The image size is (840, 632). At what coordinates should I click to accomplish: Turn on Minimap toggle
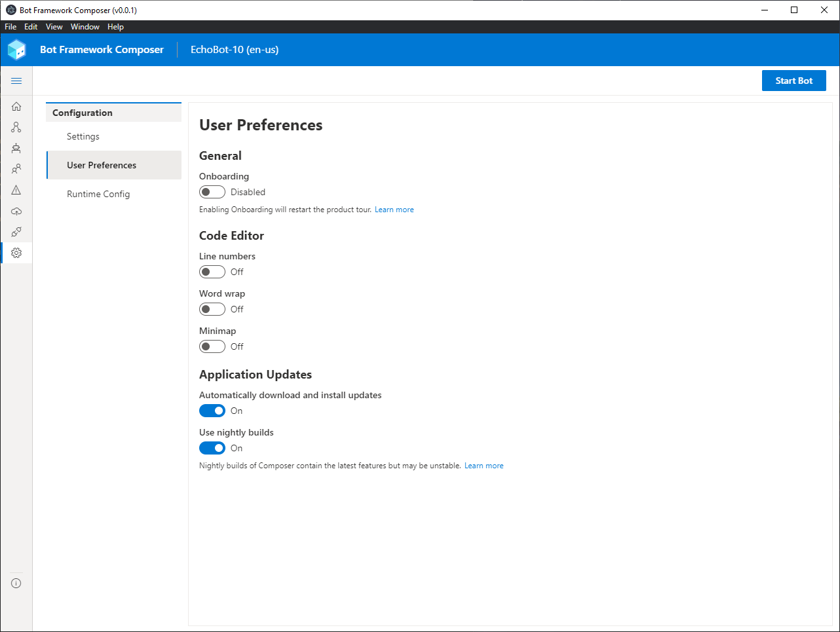pyautogui.click(x=212, y=346)
